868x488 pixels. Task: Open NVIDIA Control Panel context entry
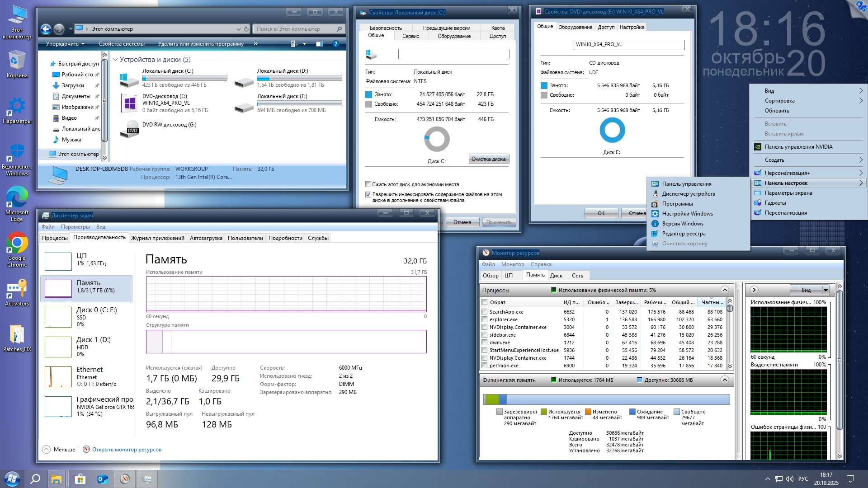click(798, 147)
